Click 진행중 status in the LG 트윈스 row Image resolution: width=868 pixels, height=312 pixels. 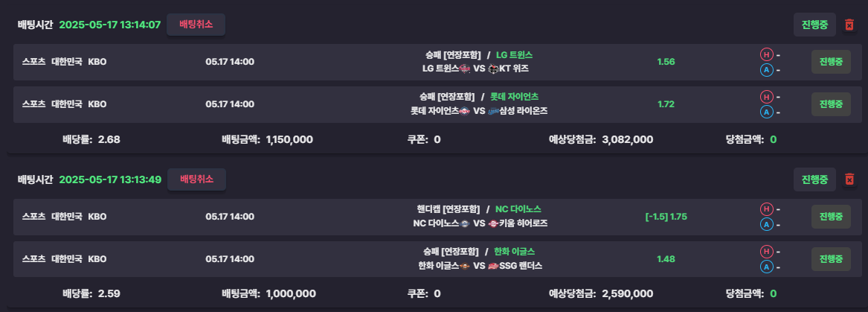pos(831,62)
